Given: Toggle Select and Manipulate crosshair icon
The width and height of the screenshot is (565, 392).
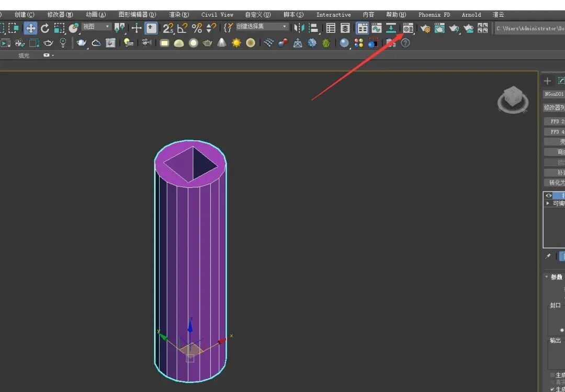Looking at the screenshot, I should pos(136,28).
